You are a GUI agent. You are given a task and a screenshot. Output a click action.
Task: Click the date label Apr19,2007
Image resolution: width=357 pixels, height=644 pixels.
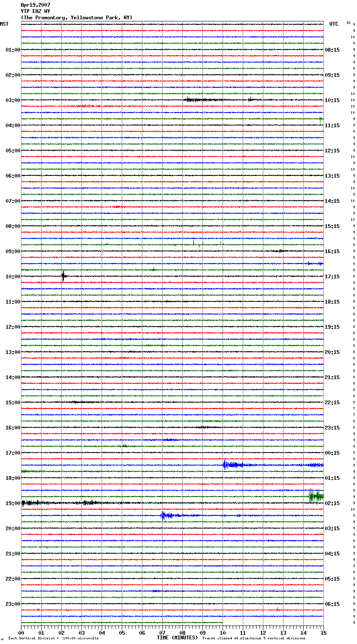(35, 5)
